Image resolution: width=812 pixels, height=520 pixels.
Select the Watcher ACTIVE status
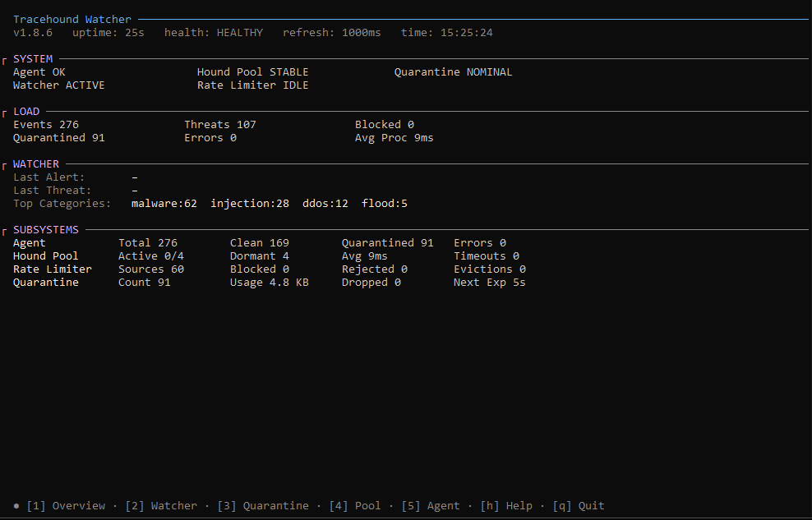click(x=59, y=85)
